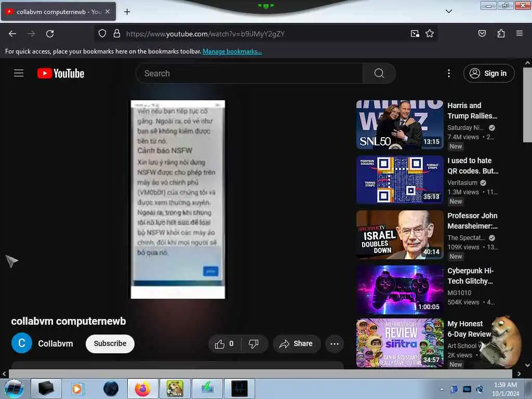
Task: Share the video
Action: click(296, 344)
